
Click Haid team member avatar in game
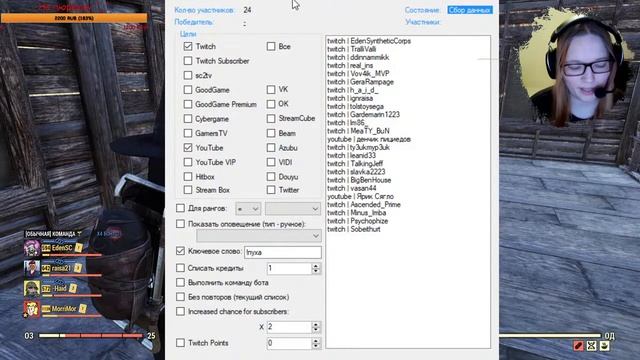pos(32,289)
